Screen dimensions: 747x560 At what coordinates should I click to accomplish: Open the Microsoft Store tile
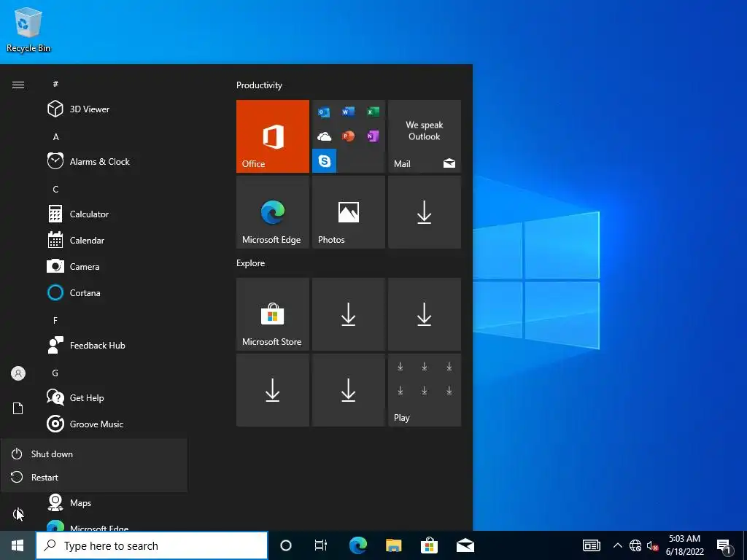273,314
